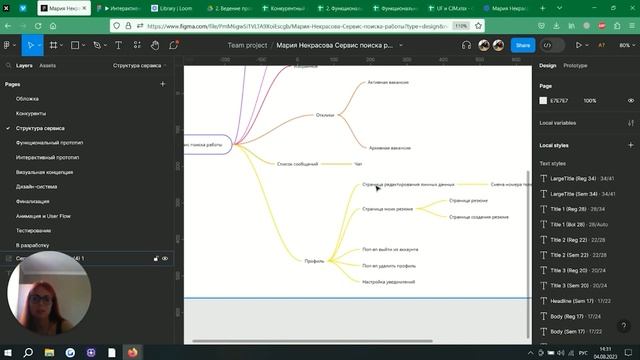Toggle page background color visibility eye
640x360 pixels.
631,100
